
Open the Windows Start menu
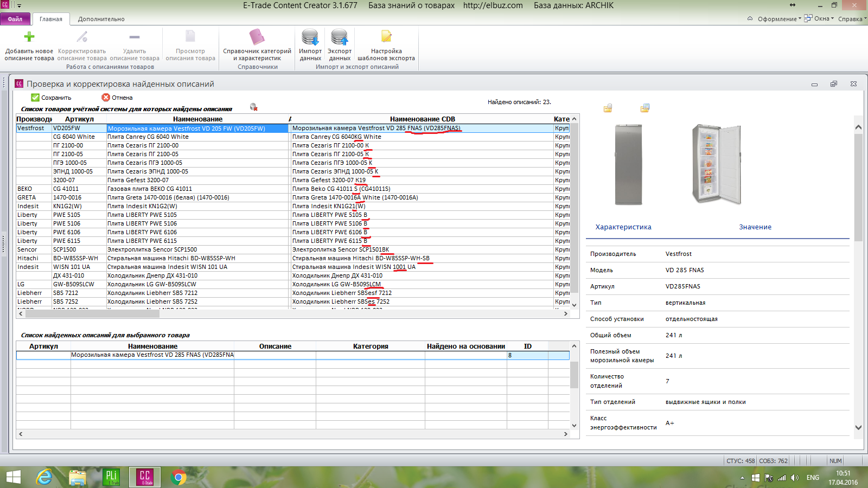click(x=13, y=477)
